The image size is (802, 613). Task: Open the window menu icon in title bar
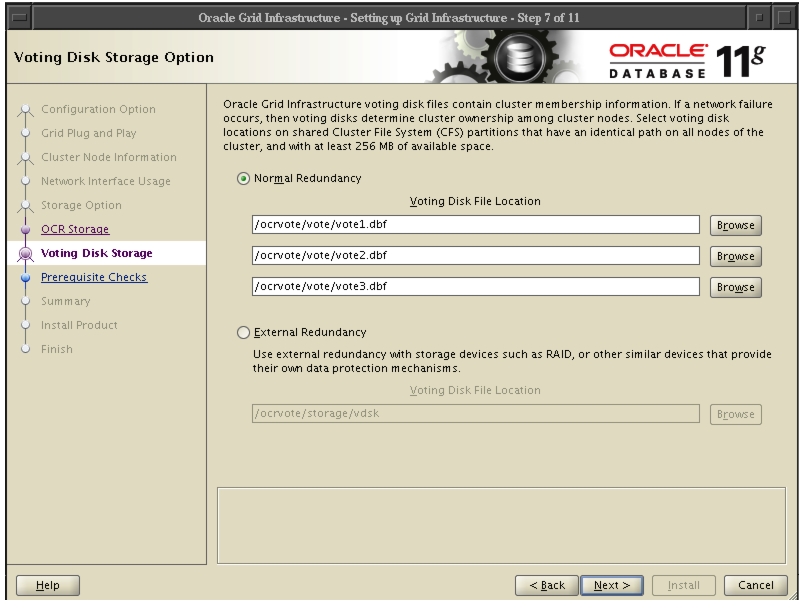click(19, 17)
